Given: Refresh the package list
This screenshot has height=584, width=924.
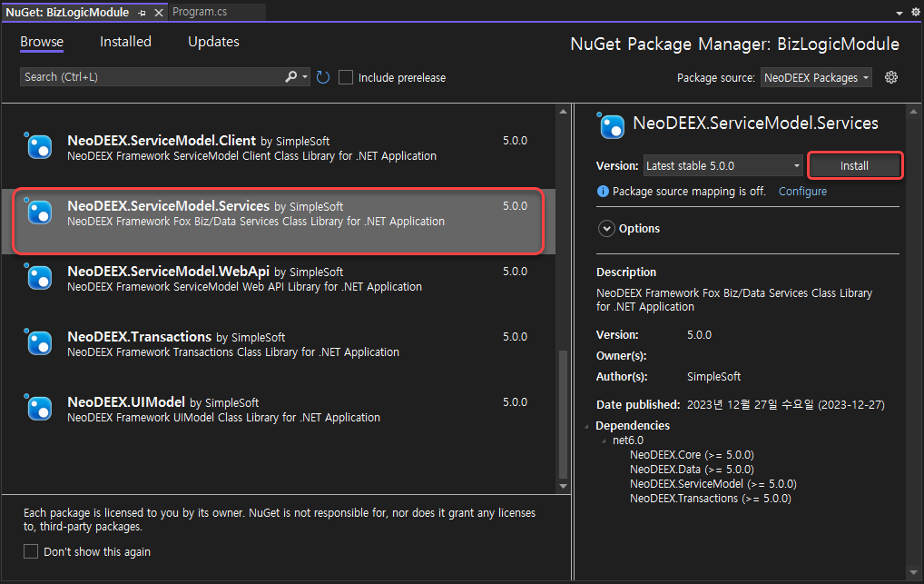Looking at the screenshot, I should click(323, 77).
